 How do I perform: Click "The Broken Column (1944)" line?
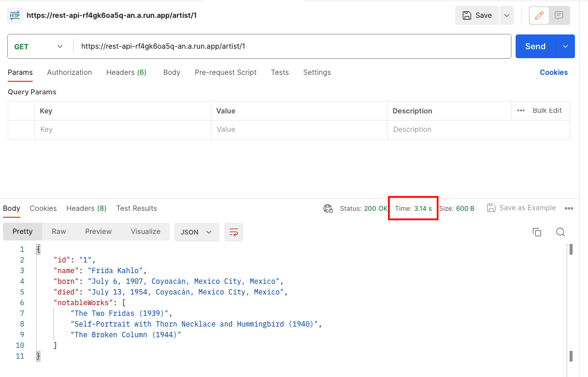point(126,335)
